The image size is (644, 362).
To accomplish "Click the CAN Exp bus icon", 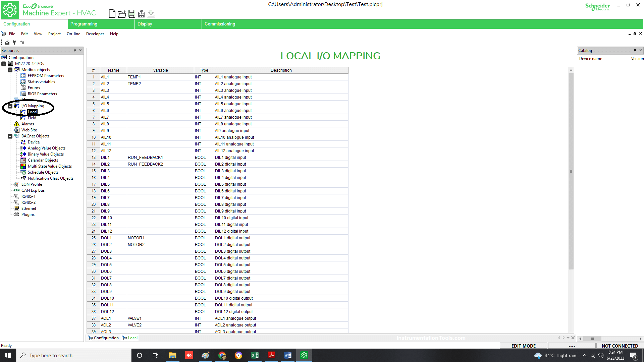I will (x=17, y=190).
